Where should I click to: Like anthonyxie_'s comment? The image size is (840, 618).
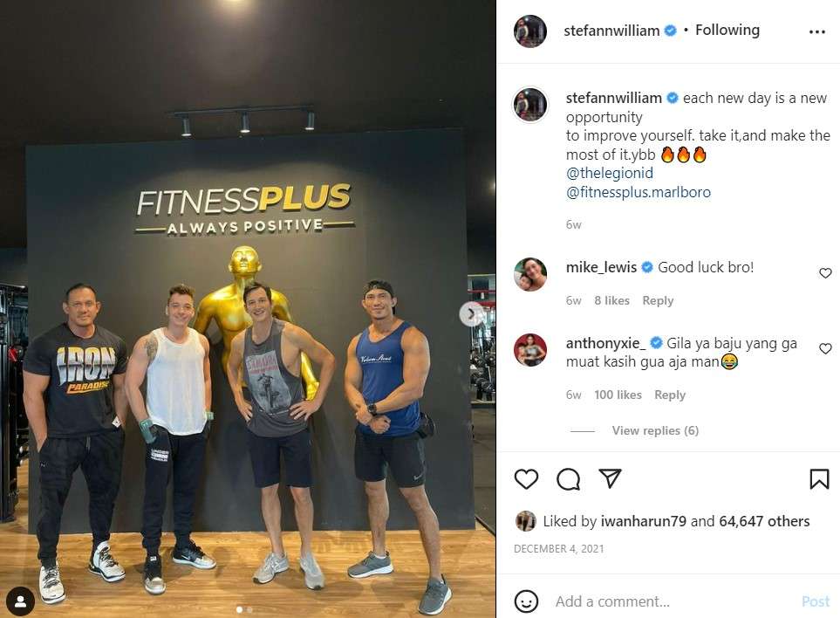point(825,349)
